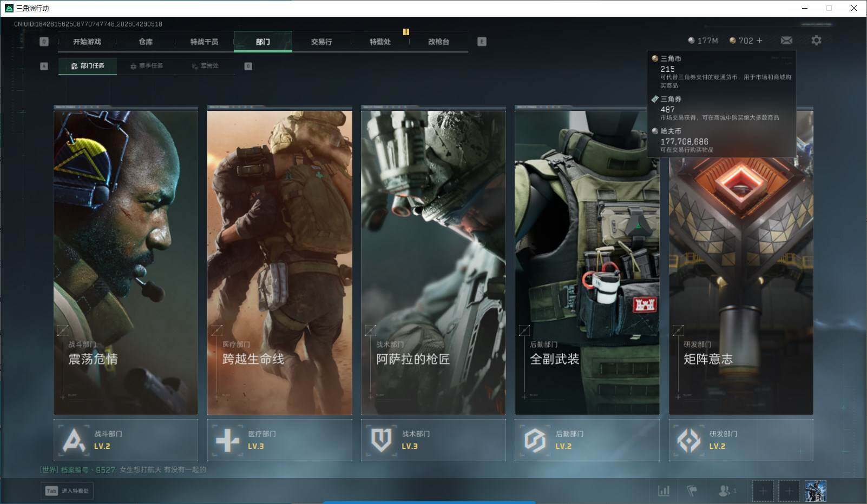Open the 研发部门 LV.2 department button

tap(741, 440)
